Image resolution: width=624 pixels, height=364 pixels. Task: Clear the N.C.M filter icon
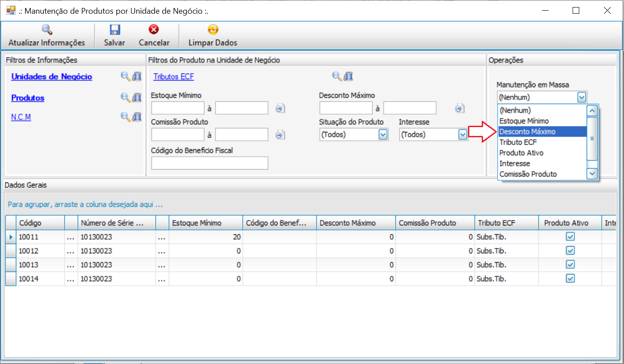click(x=137, y=116)
